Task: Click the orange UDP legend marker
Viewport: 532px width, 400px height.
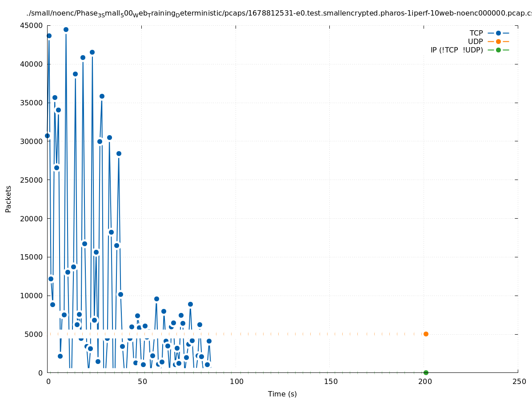Action: tap(498, 42)
